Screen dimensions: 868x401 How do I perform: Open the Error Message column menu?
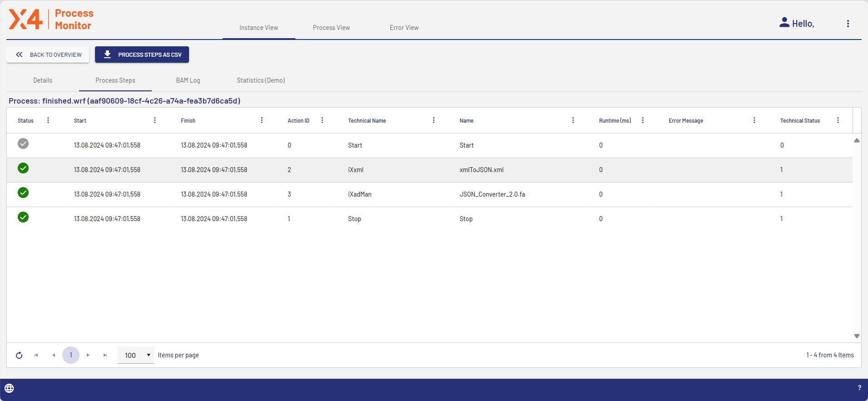click(754, 120)
